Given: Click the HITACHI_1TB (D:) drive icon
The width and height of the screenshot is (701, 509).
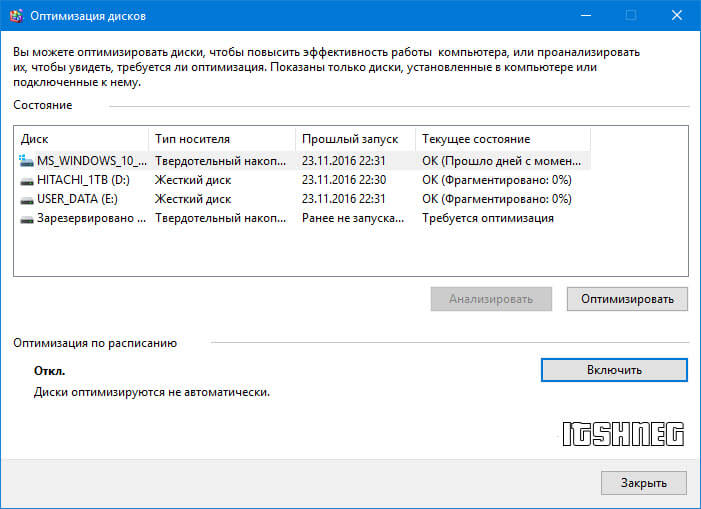Looking at the screenshot, I should point(26,180).
